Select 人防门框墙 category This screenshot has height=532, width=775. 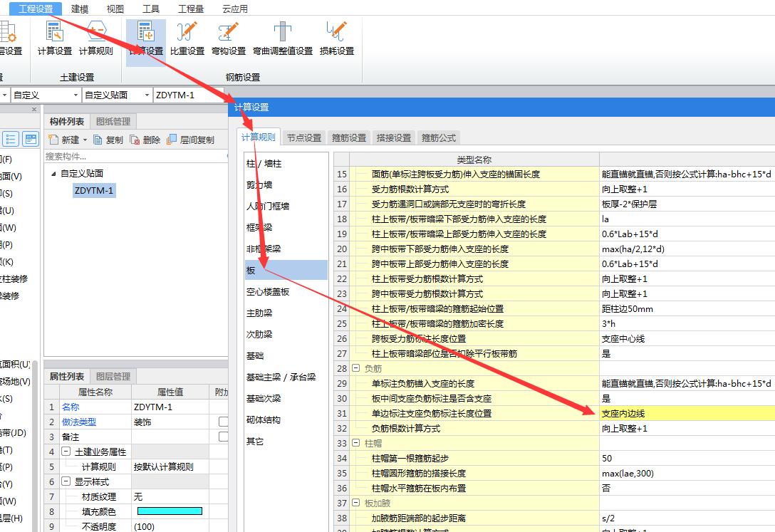[x=268, y=207]
